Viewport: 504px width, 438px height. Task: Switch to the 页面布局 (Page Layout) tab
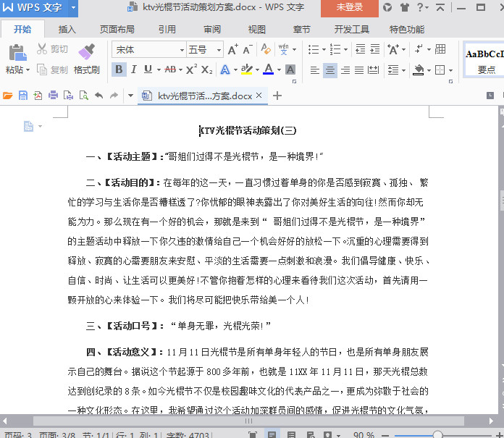point(117,30)
